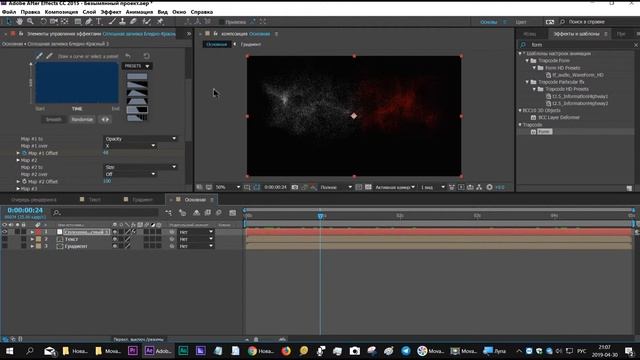Toggle visibility of the Градиент layer
The width and height of the screenshot is (640, 360).
(x=4, y=246)
